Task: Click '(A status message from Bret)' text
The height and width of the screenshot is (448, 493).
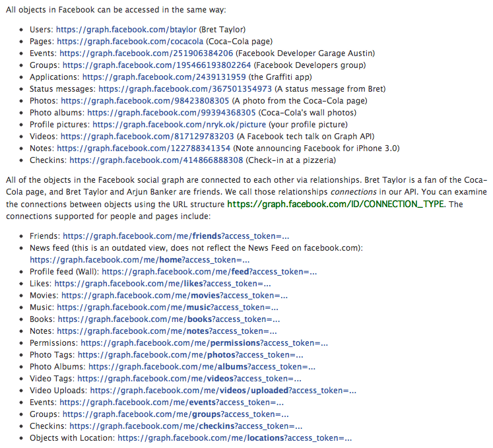Action: click(x=330, y=89)
